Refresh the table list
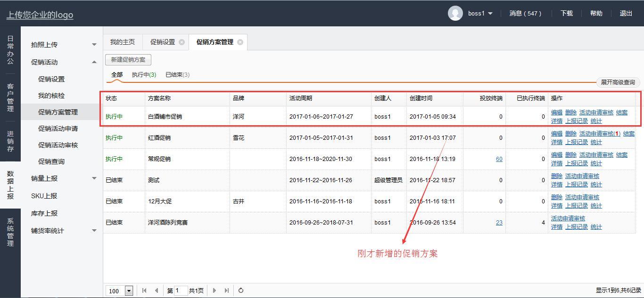The image size is (644, 298). point(241,290)
